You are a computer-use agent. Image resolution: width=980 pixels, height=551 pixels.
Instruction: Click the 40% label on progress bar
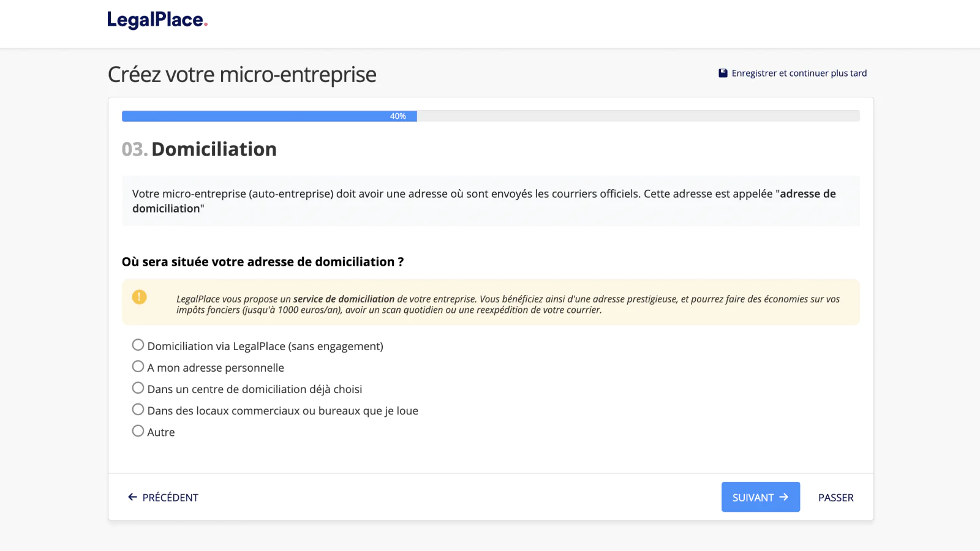(x=398, y=116)
